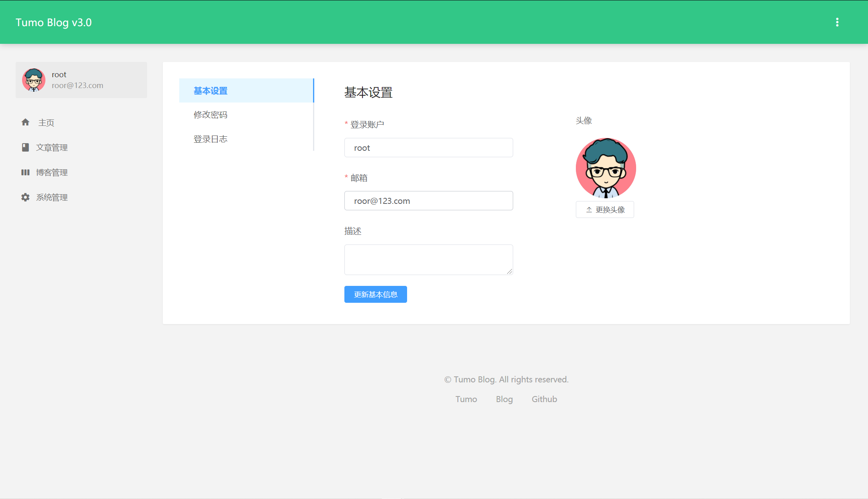Click the home icon in sidebar
The image size is (868, 499).
pyautogui.click(x=25, y=122)
